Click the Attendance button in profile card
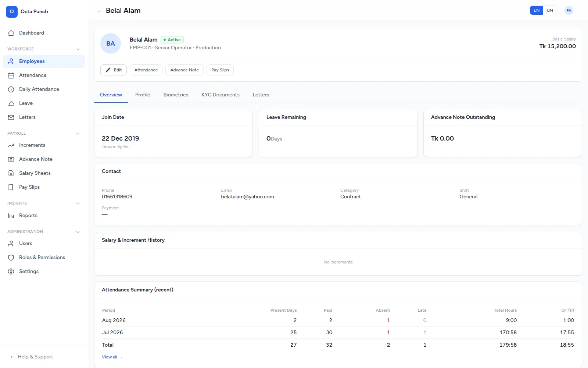 click(146, 70)
